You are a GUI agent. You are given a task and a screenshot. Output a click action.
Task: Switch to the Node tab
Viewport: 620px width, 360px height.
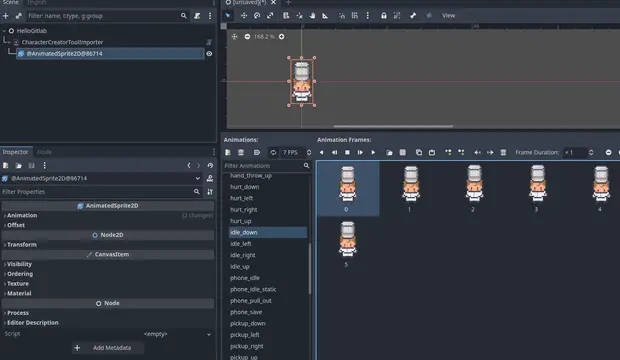tap(44, 152)
